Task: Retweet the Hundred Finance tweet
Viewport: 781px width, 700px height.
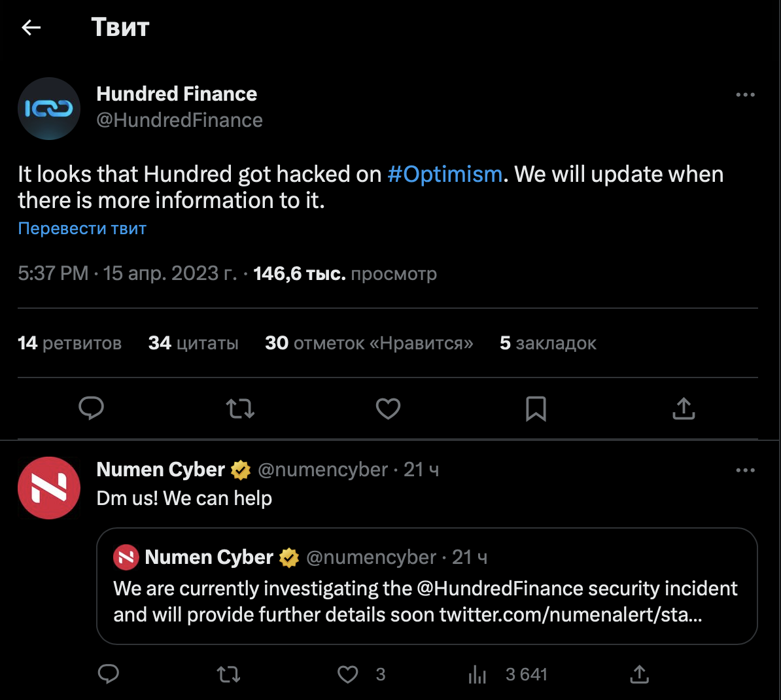Action: 240,409
